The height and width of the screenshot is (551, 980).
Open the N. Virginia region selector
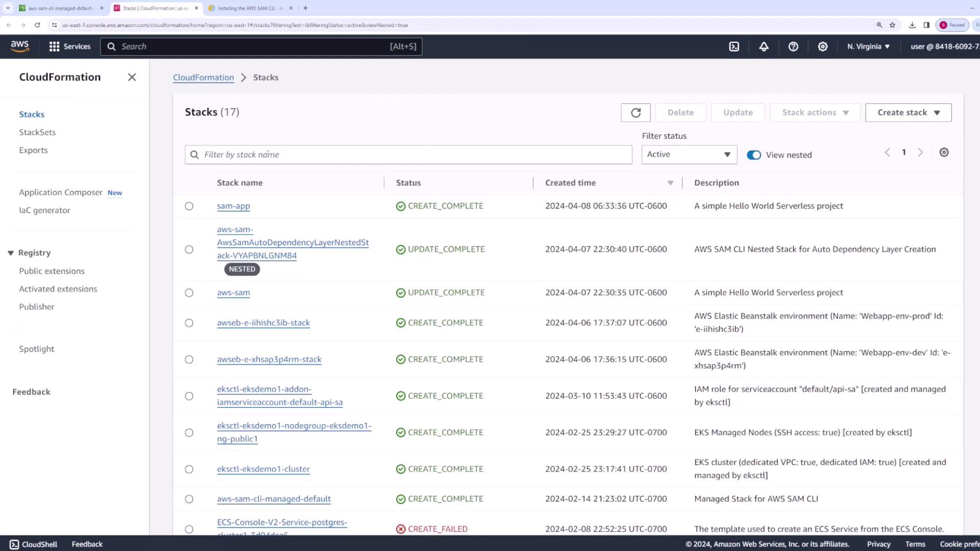[x=868, y=46]
